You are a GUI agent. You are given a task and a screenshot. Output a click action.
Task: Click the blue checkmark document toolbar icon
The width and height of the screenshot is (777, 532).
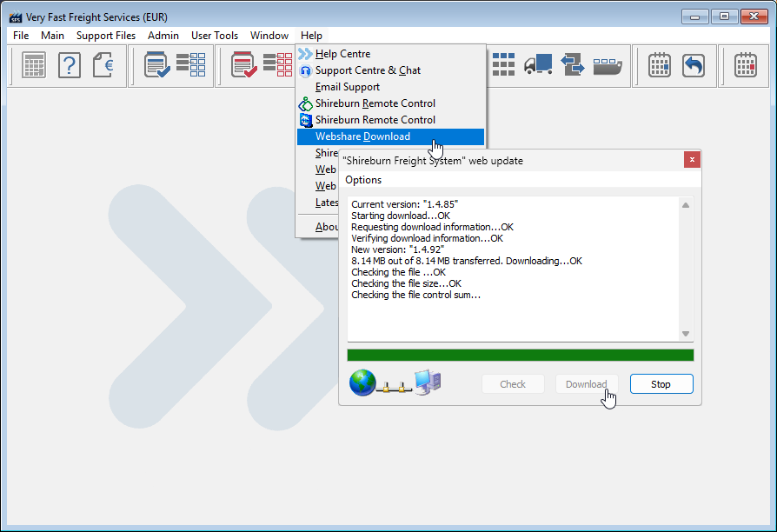(157, 65)
